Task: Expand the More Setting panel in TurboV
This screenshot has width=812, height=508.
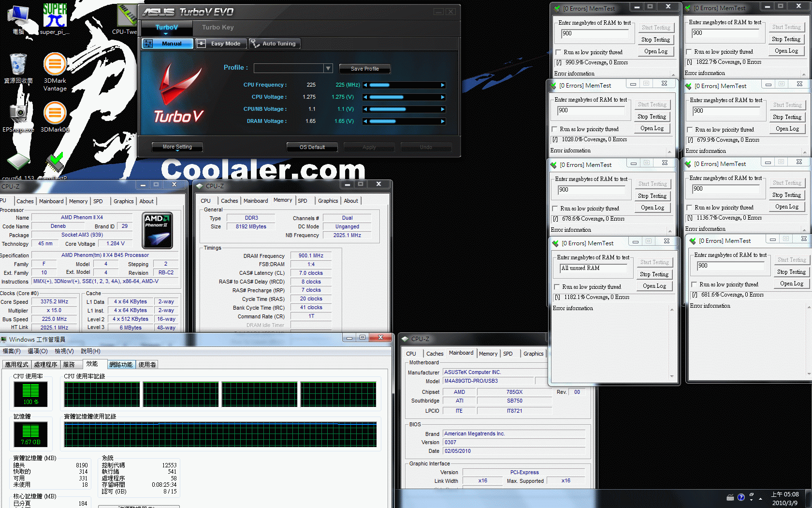Action: click(x=177, y=147)
